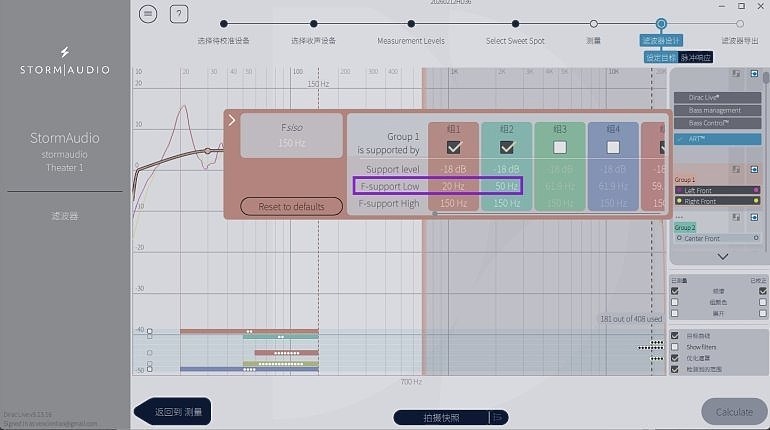Click the last step circle on progress line
Image resolution: width=770 pixels, height=430 pixels.
coord(740,24)
